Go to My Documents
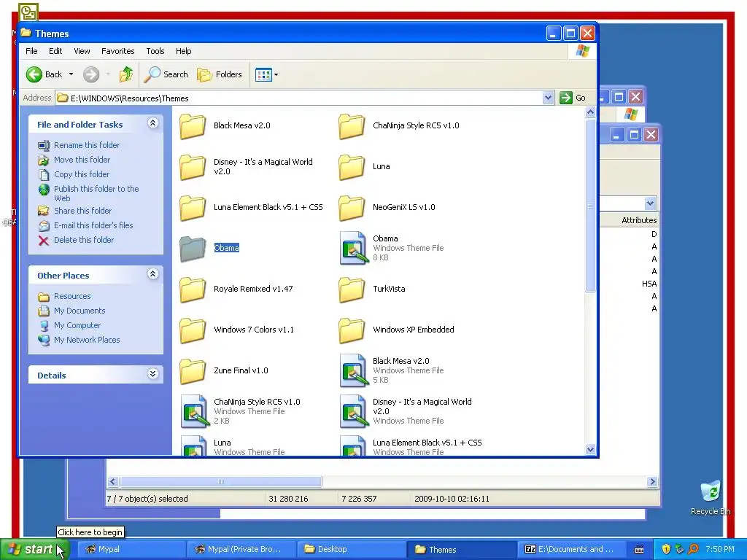The height and width of the screenshot is (560, 747). 80,311
